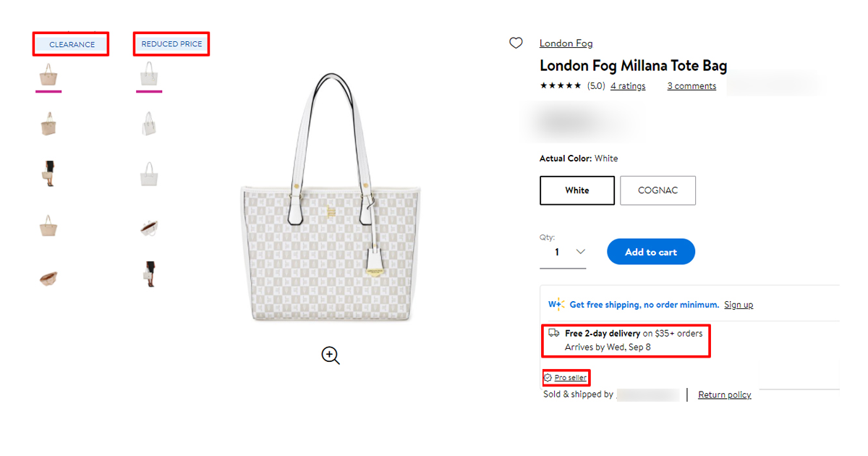View the 4 ratings

(627, 85)
